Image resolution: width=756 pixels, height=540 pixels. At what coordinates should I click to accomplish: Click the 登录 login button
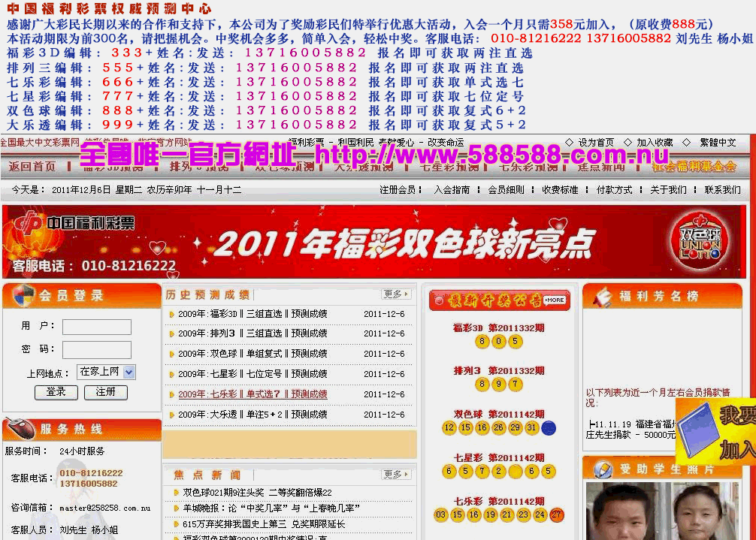(56, 393)
